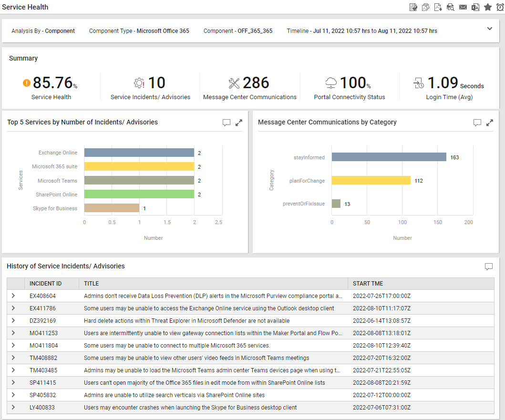Image resolution: width=505 pixels, height=420 pixels.
Task: Maximize Message Center Communications by Category chart
Action: [x=490, y=123]
